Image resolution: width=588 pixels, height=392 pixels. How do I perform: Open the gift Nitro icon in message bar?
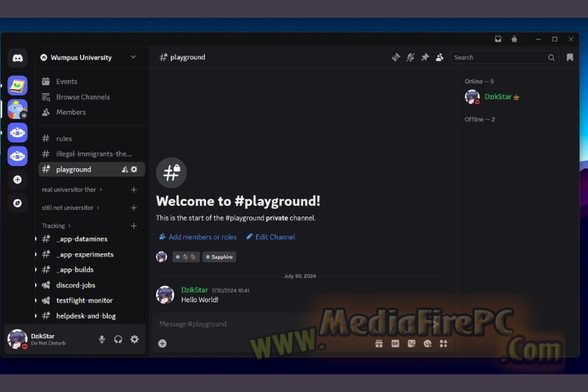coord(379,344)
